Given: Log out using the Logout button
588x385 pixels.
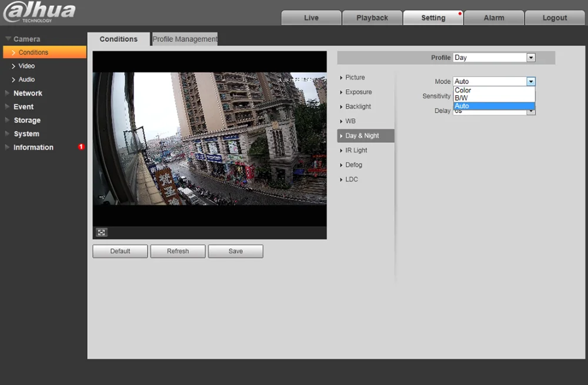Looking at the screenshot, I should [554, 18].
